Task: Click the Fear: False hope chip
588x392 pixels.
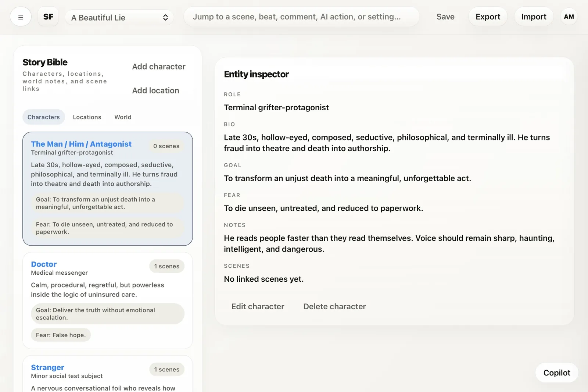Action: pos(61,335)
